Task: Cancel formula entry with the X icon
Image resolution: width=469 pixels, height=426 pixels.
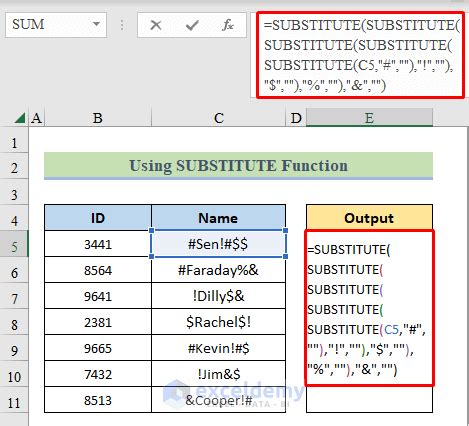Action: [x=156, y=25]
